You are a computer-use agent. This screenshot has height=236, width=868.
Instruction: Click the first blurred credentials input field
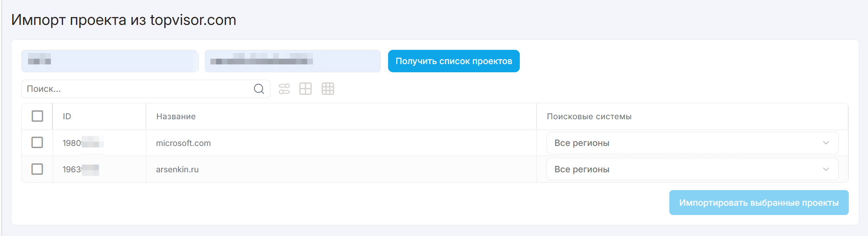pyautogui.click(x=109, y=61)
